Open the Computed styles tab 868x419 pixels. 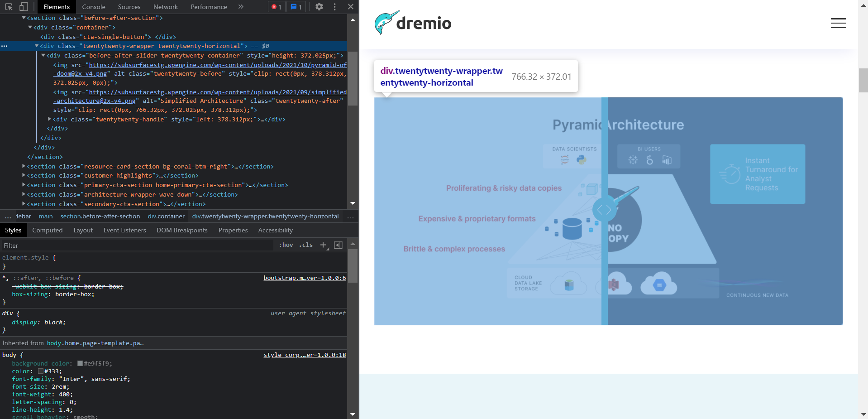click(47, 230)
